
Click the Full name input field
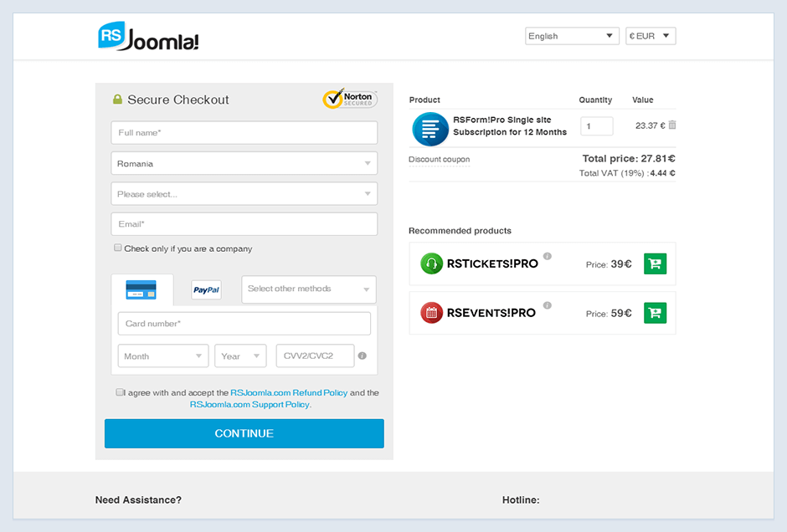[244, 133]
